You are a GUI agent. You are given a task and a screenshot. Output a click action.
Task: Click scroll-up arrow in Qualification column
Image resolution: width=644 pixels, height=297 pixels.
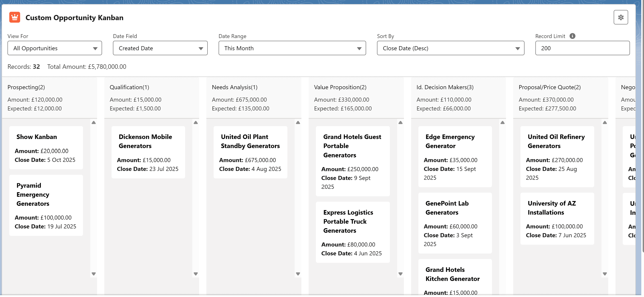coord(196,122)
